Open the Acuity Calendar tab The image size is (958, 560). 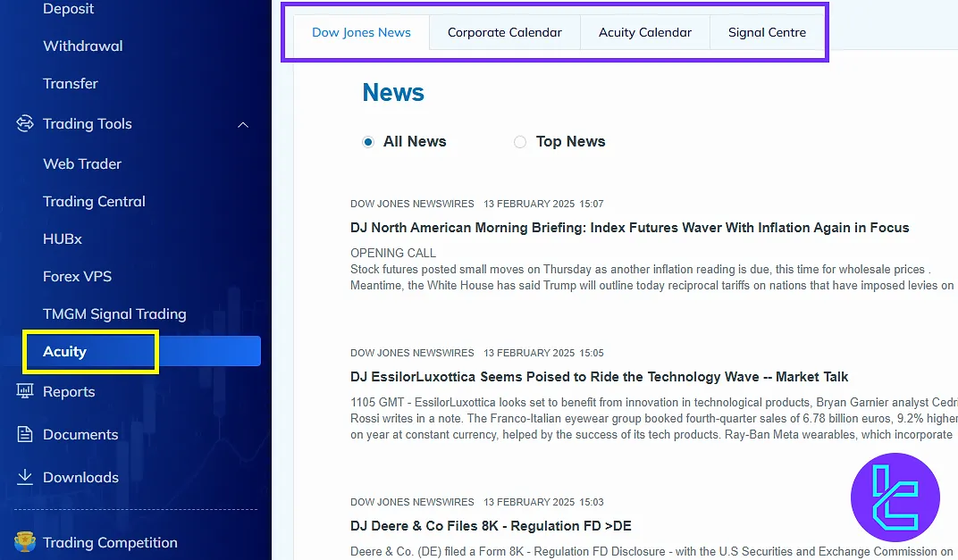(645, 32)
